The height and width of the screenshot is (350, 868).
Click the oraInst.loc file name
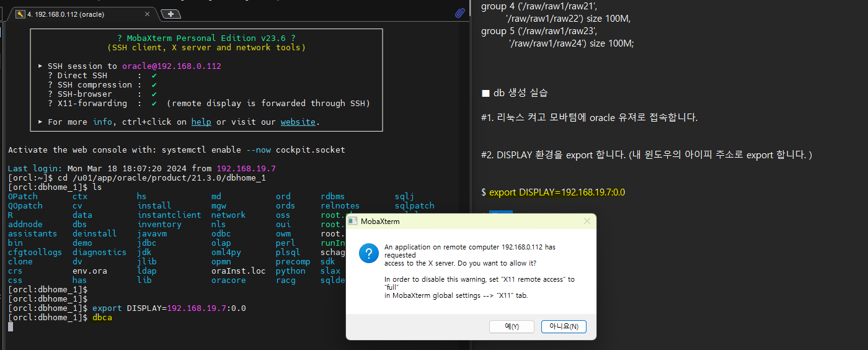click(x=239, y=271)
